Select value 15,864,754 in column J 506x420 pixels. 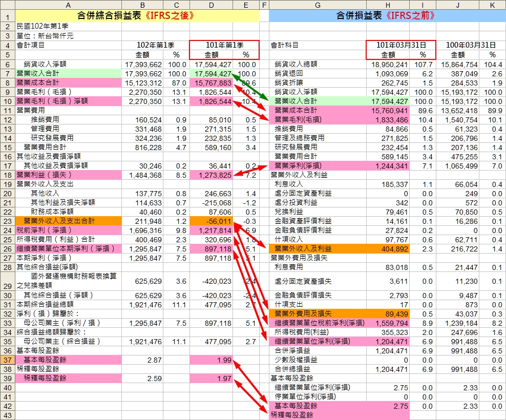(x=457, y=65)
